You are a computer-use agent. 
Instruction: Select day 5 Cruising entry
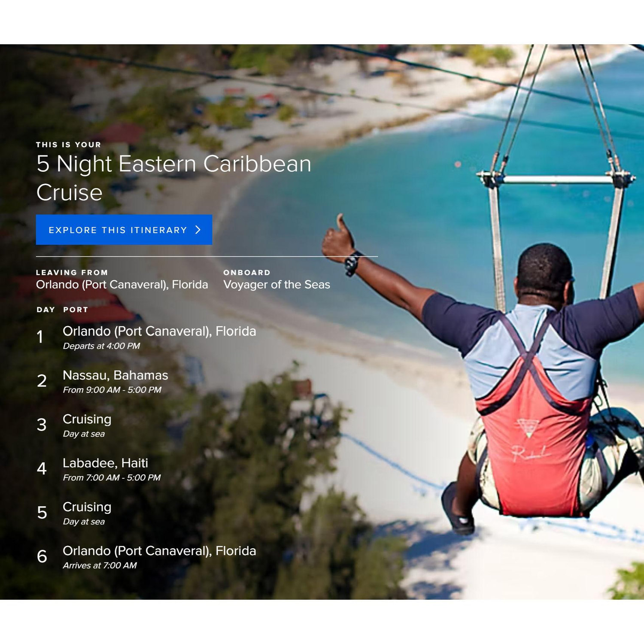tap(87, 507)
